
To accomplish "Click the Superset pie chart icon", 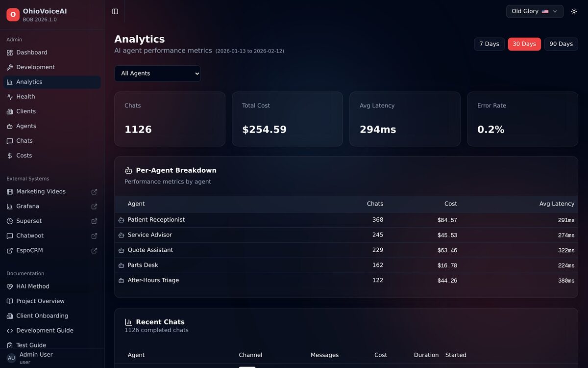I will coord(10,221).
